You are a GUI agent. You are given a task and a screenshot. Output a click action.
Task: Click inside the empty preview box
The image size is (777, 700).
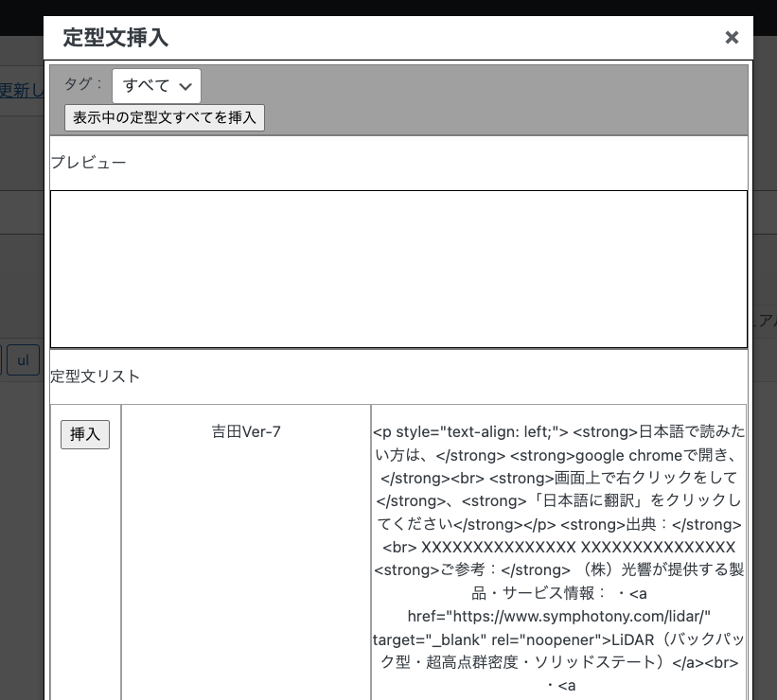398,270
